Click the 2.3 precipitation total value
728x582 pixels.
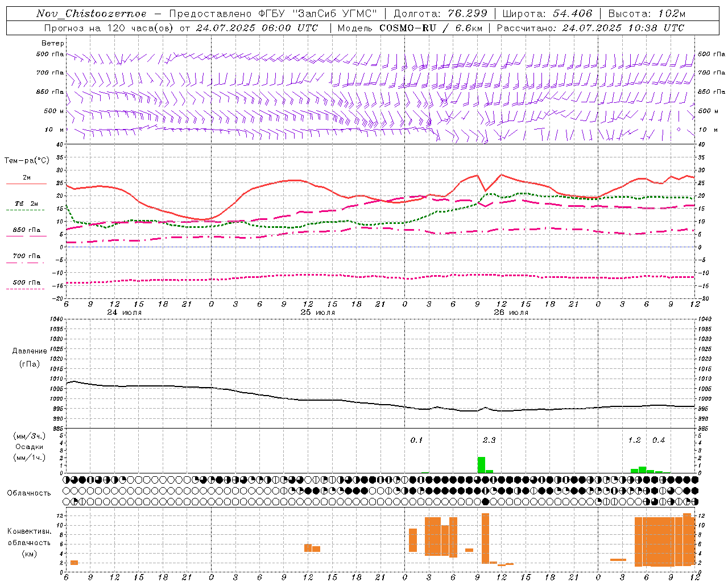pos(489,440)
